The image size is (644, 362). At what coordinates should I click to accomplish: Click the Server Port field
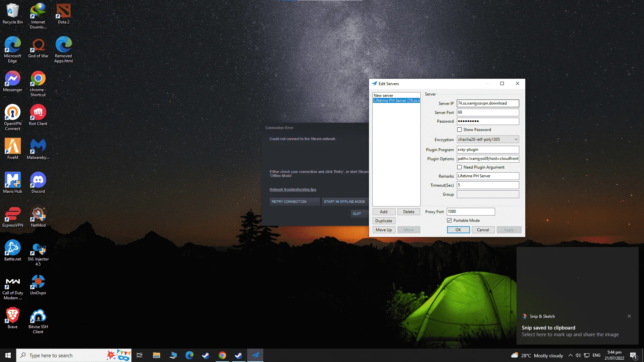pos(488,112)
